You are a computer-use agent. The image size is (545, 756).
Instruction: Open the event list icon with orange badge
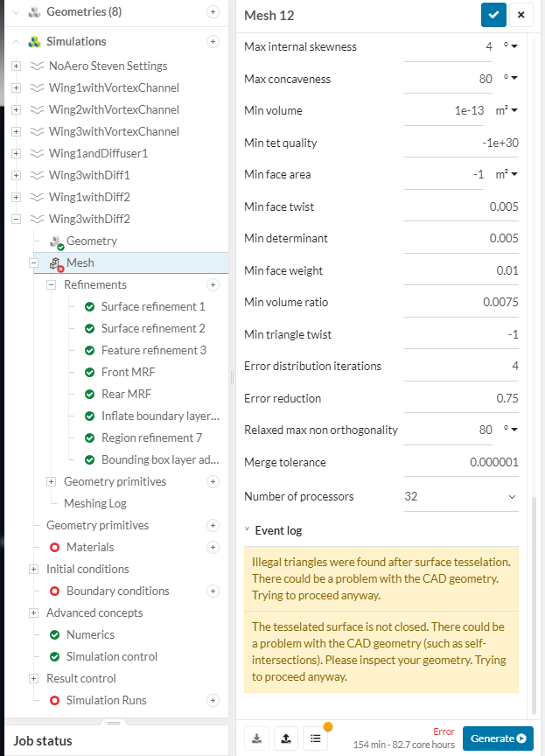point(315,738)
